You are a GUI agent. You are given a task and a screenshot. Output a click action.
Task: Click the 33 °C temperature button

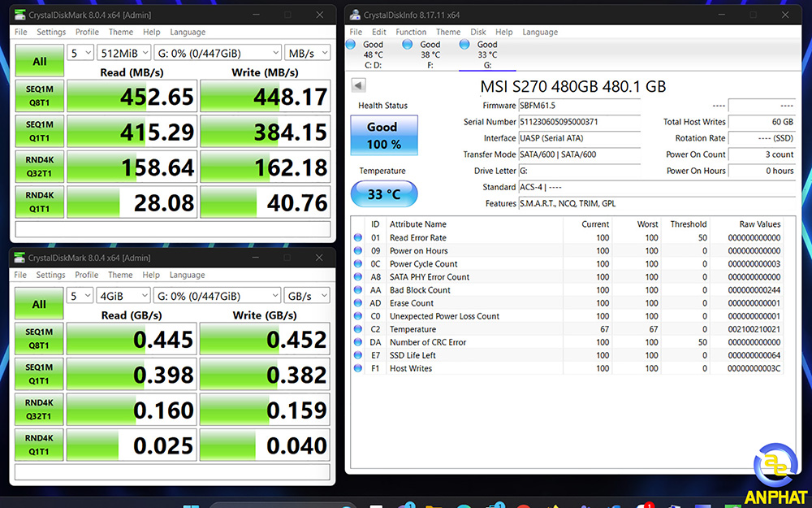(384, 194)
